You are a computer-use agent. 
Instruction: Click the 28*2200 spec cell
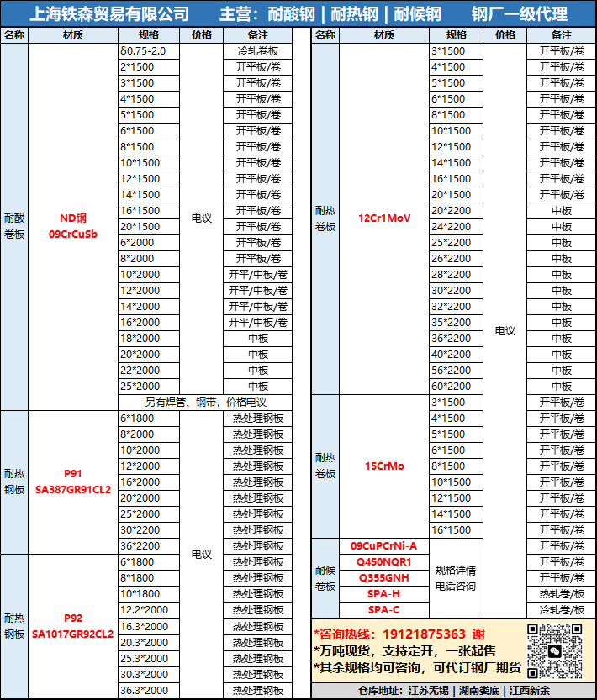(456, 275)
